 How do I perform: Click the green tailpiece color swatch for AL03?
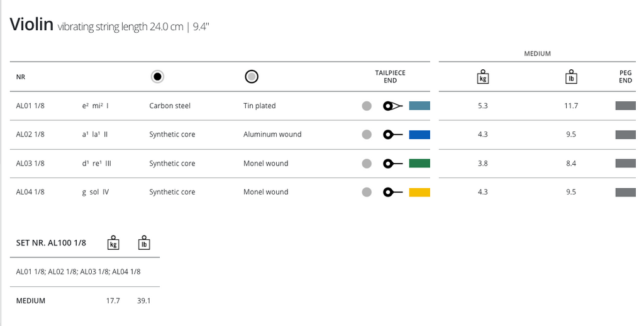[419, 163]
